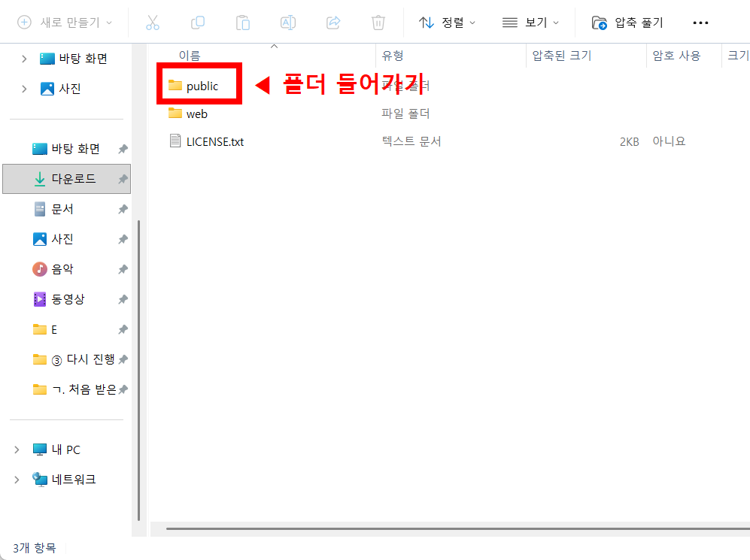Click the pin icon next to 음악

pyautogui.click(x=123, y=269)
